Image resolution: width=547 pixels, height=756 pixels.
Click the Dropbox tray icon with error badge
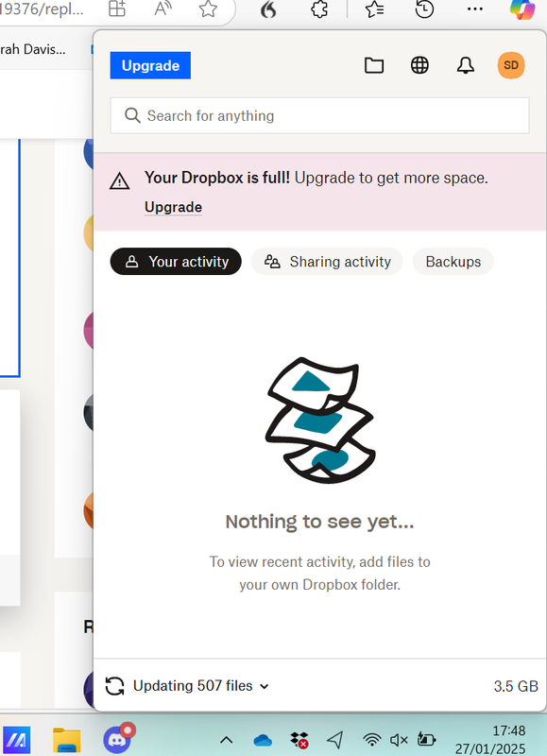[x=299, y=740]
